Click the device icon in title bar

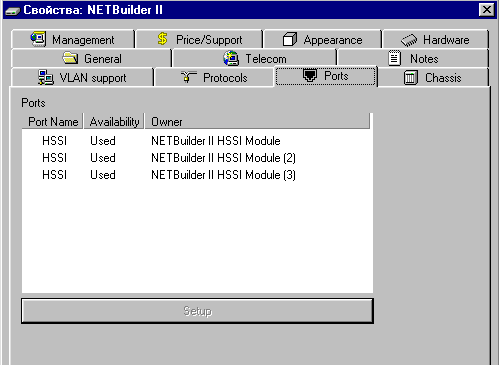[x=13, y=11]
